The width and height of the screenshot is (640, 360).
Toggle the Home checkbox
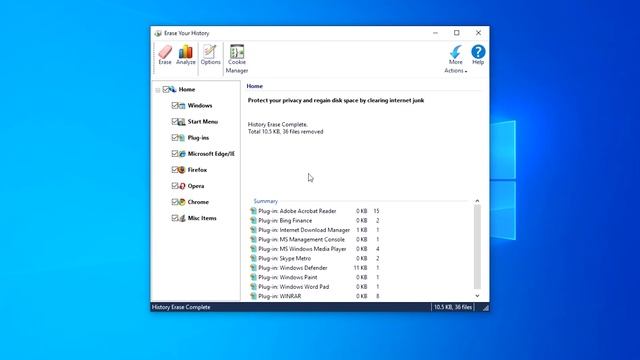coord(166,89)
